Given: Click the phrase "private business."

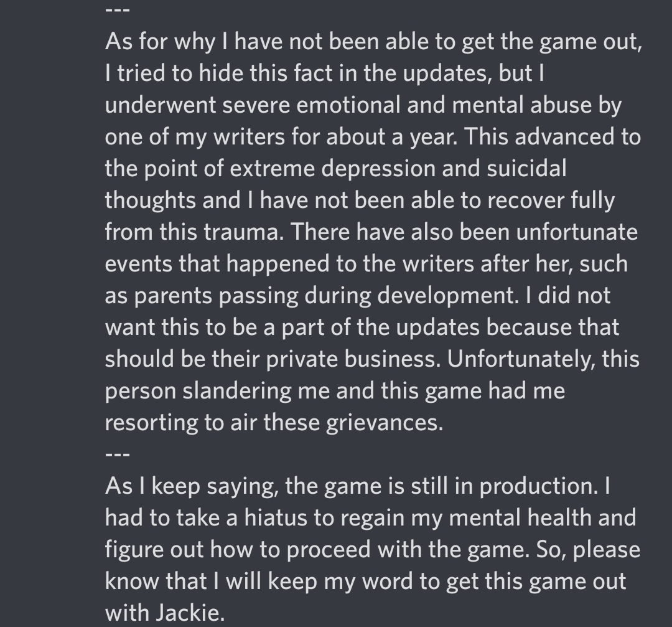Looking at the screenshot, I should pos(353,359).
